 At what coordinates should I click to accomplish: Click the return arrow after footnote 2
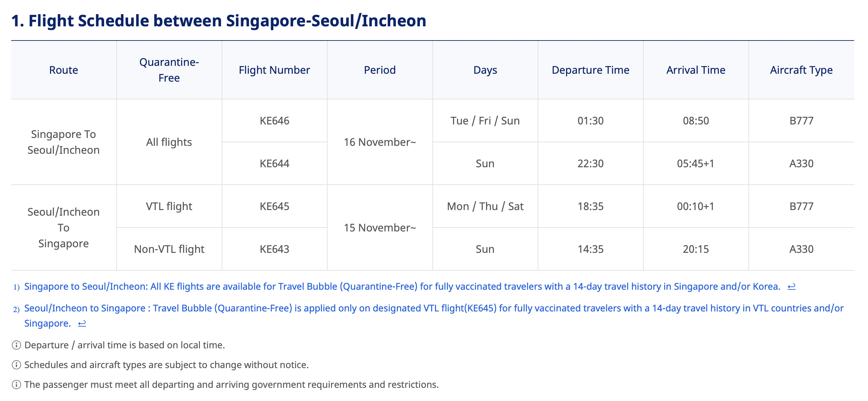[82, 324]
